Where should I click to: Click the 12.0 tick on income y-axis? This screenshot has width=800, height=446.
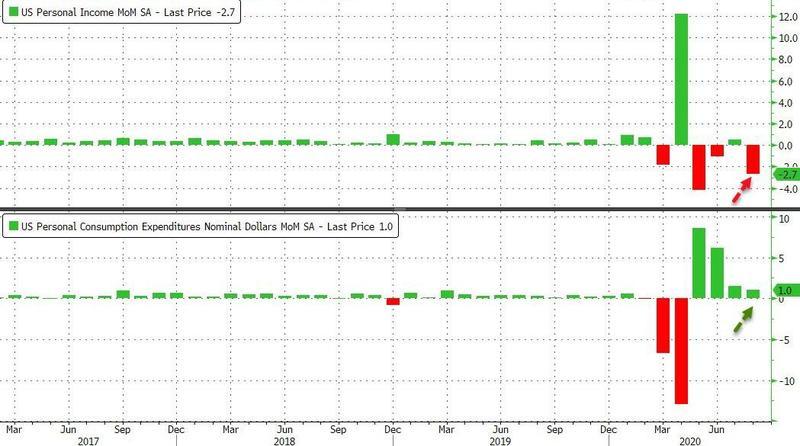pos(778,16)
